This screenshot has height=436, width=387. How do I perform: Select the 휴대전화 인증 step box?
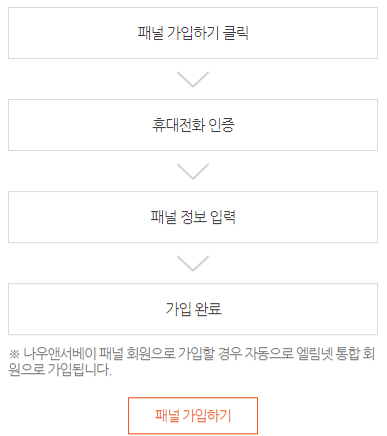pyautogui.click(x=193, y=125)
